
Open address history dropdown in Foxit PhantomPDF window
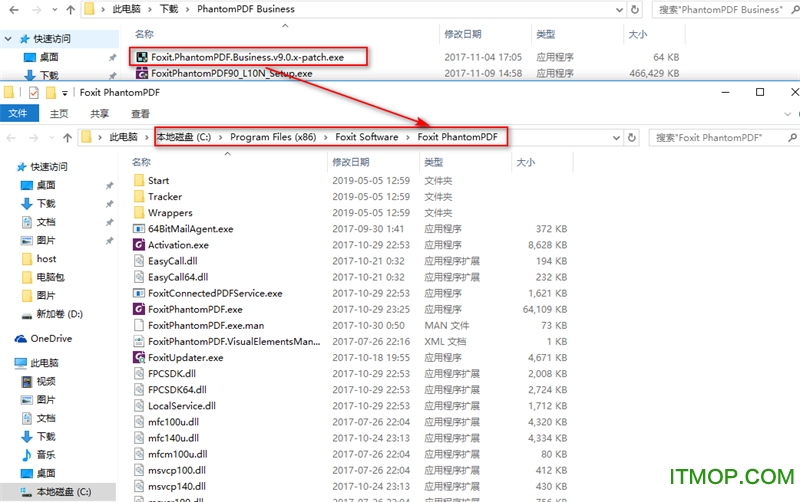click(x=616, y=137)
